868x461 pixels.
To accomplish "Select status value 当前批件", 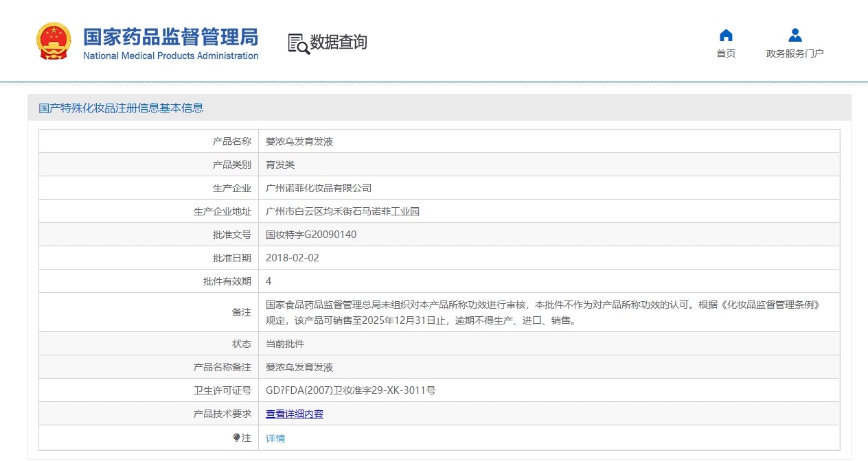I will [x=285, y=344].
